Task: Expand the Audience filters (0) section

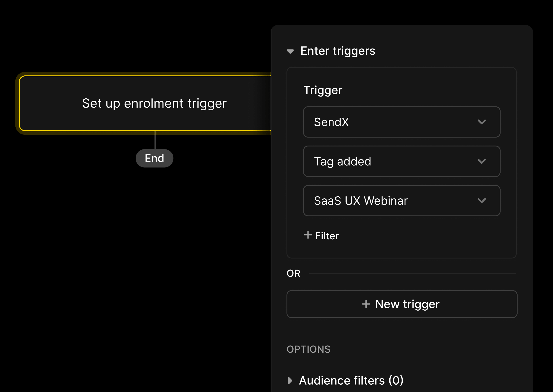Action: 290,381
